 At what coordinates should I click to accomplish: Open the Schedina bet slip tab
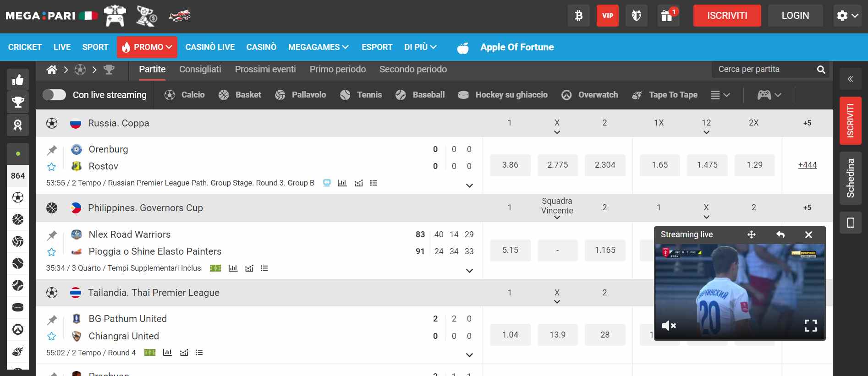(851, 178)
